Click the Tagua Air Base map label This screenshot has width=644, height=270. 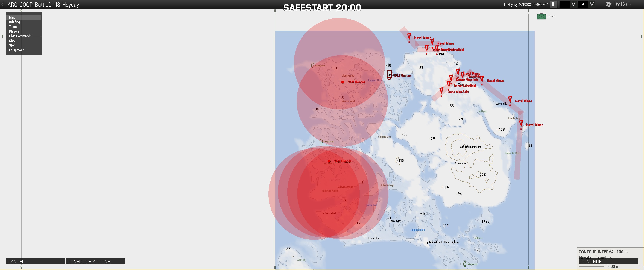[x=513, y=153]
